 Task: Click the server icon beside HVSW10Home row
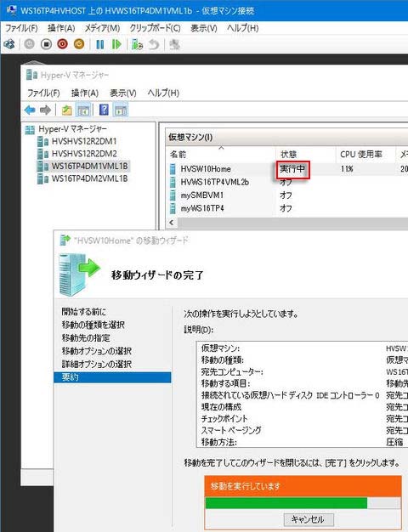[173, 168]
